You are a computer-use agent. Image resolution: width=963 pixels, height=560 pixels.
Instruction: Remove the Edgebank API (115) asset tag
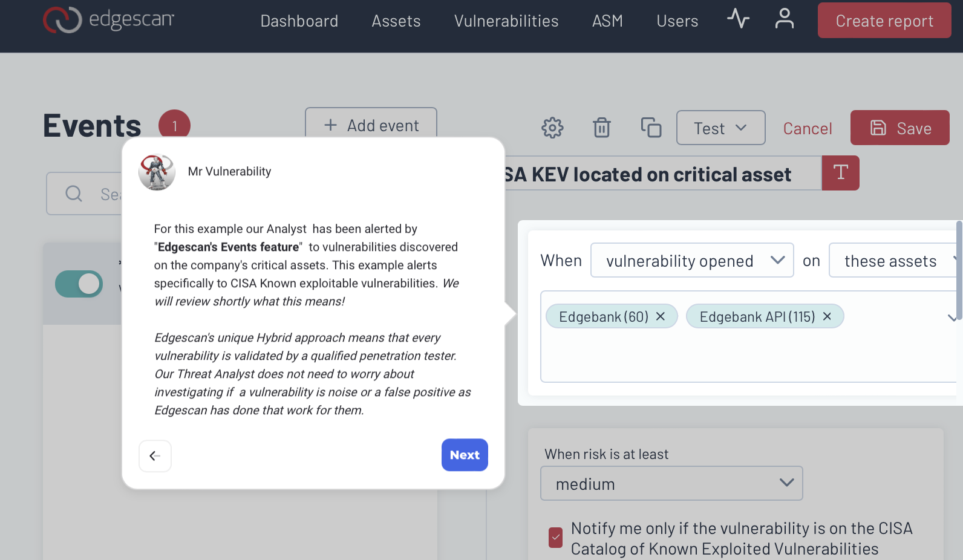(827, 316)
